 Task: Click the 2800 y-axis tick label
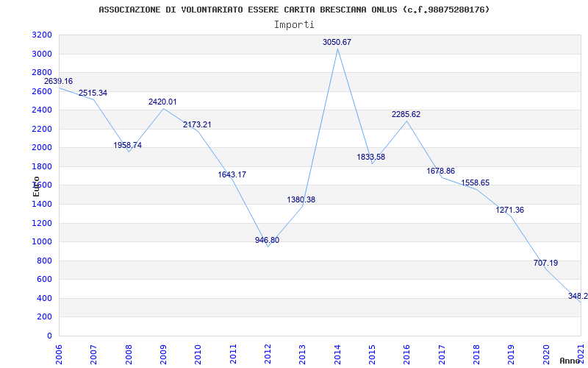click(42, 73)
